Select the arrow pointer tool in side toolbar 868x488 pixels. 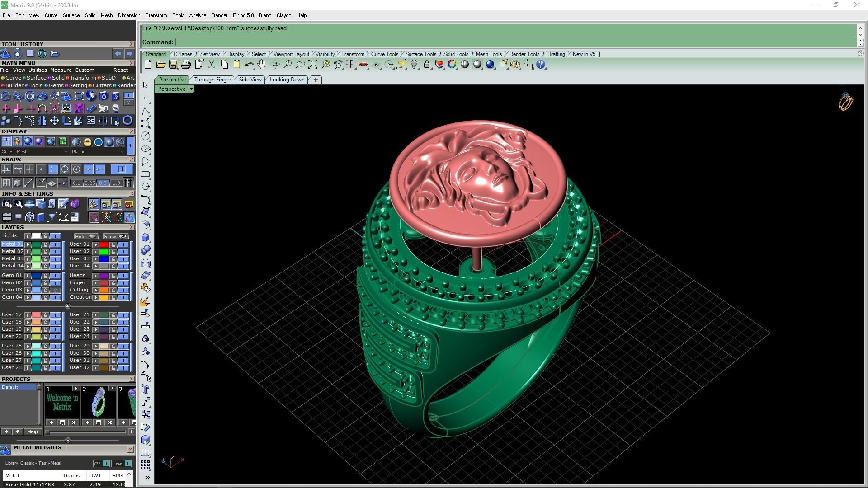point(146,85)
